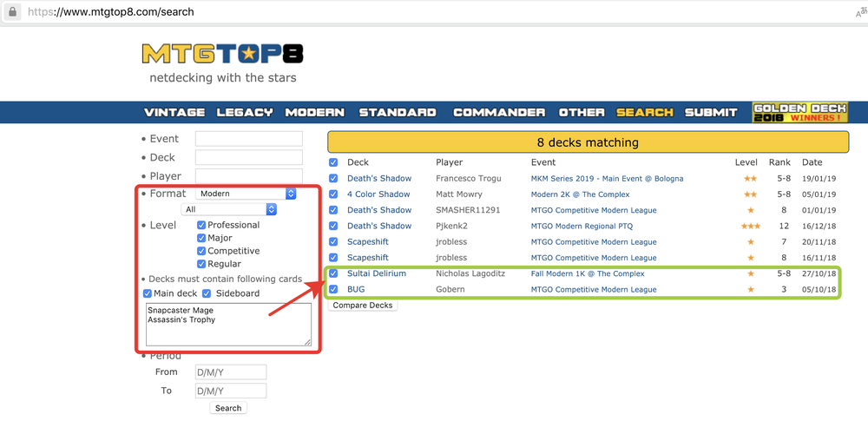Uncheck the Sultai Delirium row checkbox

(x=334, y=273)
